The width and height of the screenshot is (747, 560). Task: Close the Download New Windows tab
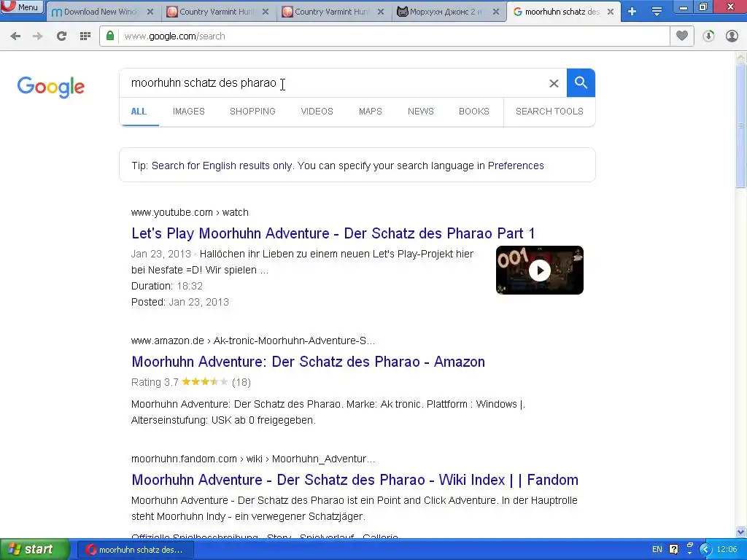(x=150, y=12)
